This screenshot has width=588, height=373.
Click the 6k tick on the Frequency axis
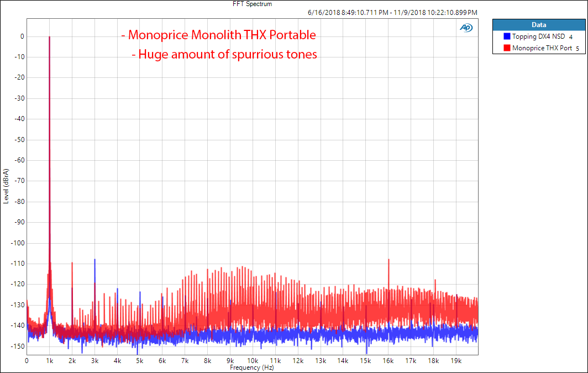[162, 361]
